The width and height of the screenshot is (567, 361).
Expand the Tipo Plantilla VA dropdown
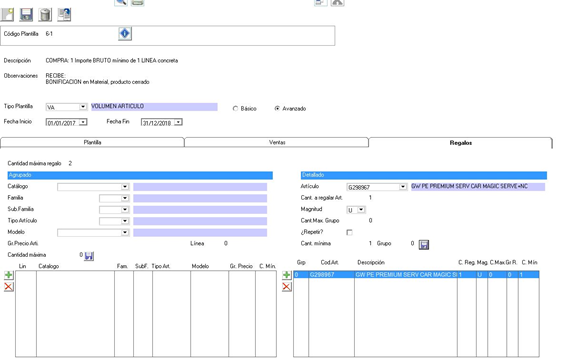83,107
